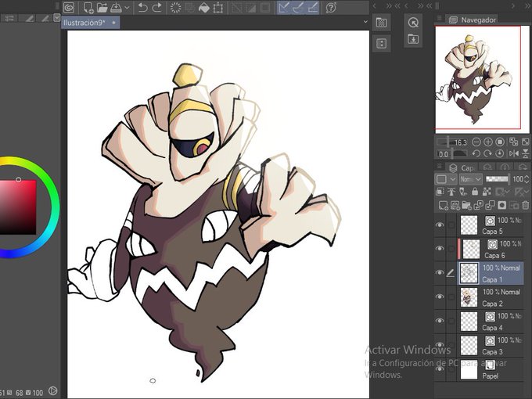Fill selection using the paint bucket icon

204,8
